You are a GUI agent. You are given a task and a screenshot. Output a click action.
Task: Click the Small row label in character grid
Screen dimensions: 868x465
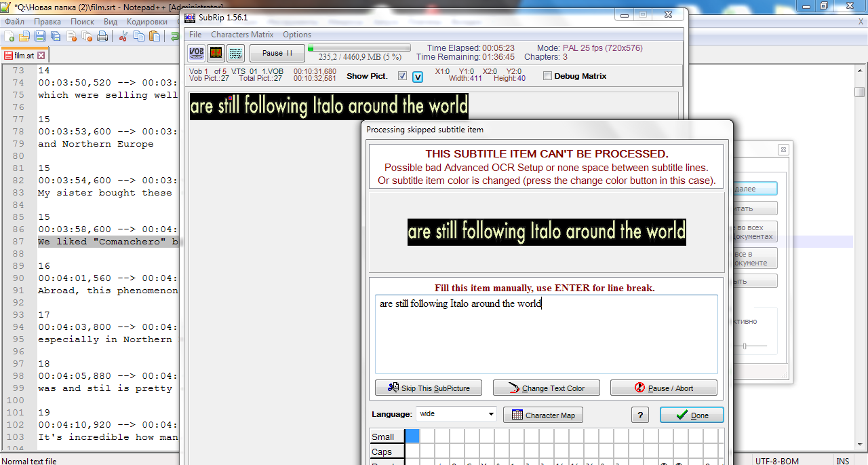tap(387, 436)
